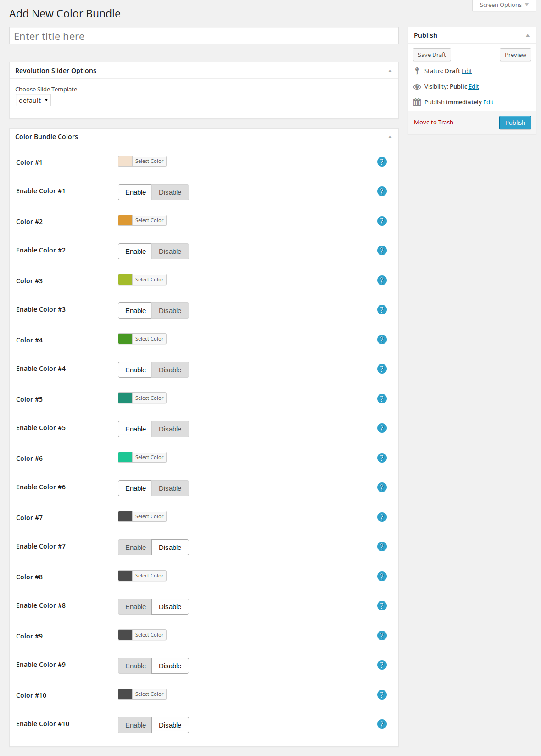
Task: Collapse the Color Bundle Colors box
Action: pyautogui.click(x=390, y=137)
